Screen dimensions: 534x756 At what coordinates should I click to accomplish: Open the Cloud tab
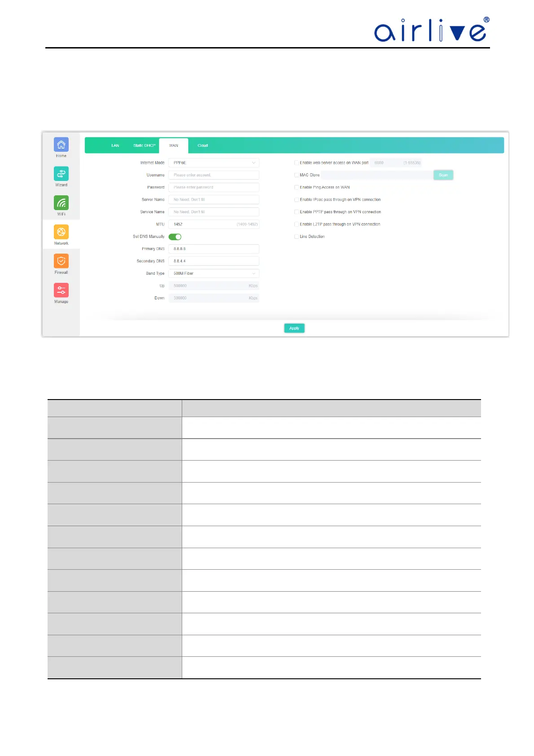(203, 145)
